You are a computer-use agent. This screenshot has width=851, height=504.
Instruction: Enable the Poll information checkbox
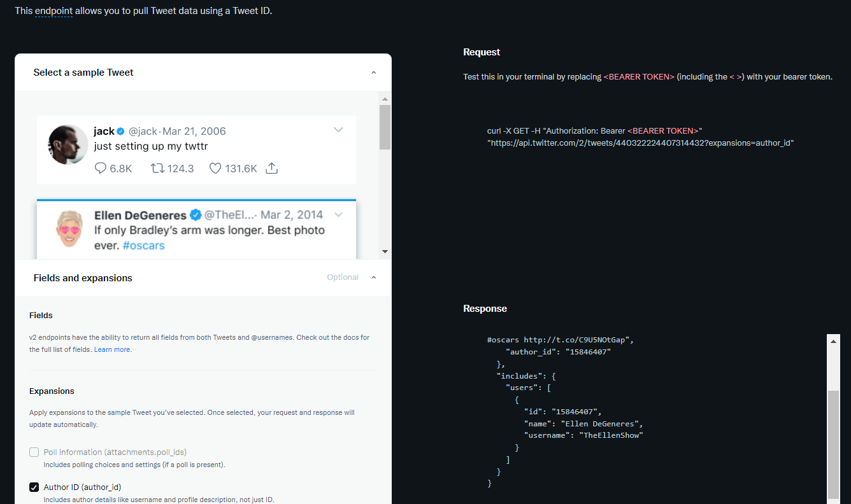point(34,452)
